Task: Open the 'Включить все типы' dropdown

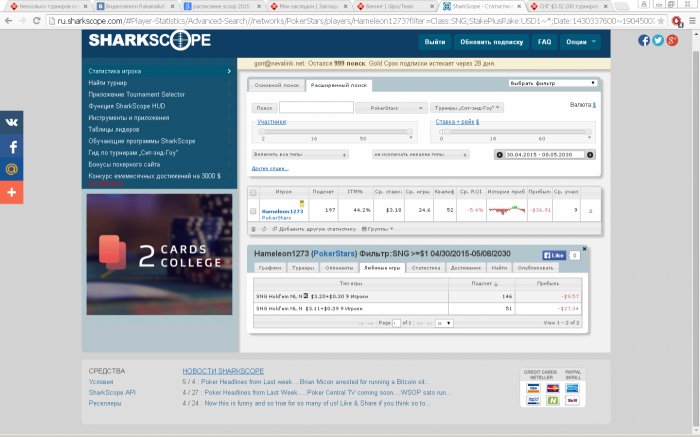Action: pos(300,154)
